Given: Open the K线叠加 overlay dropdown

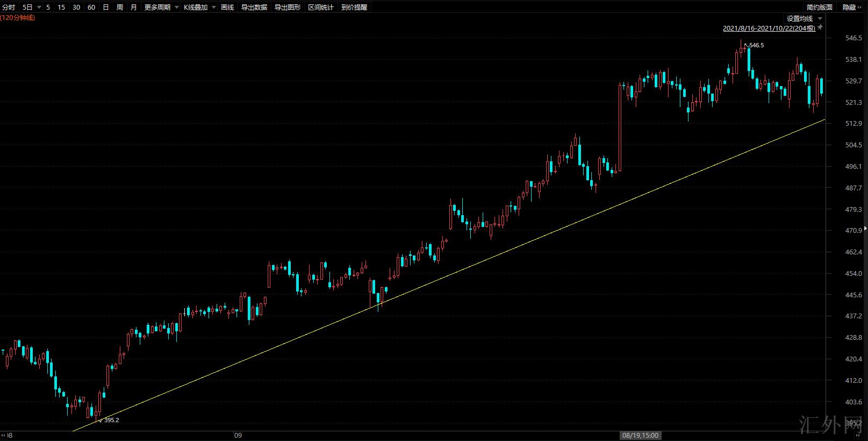Looking at the screenshot, I should click(213, 8).
